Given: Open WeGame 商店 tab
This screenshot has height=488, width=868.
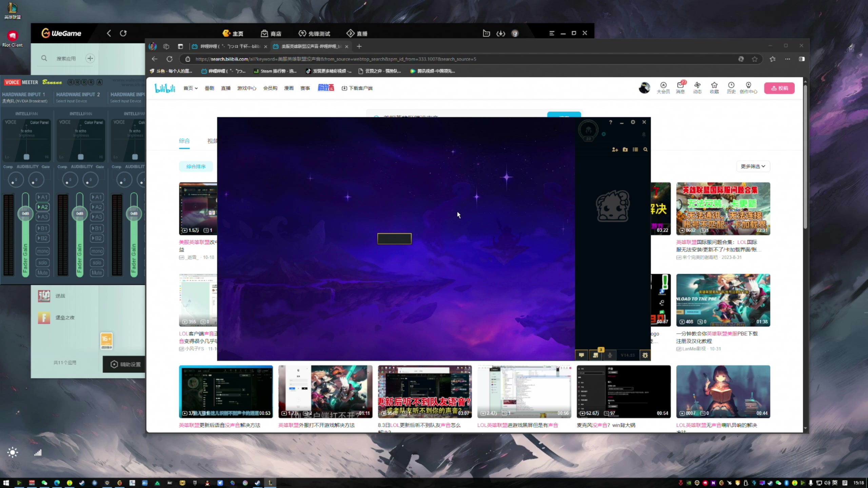Looking at the screenshot, I should pyautogui.click(x=271, y=33).
